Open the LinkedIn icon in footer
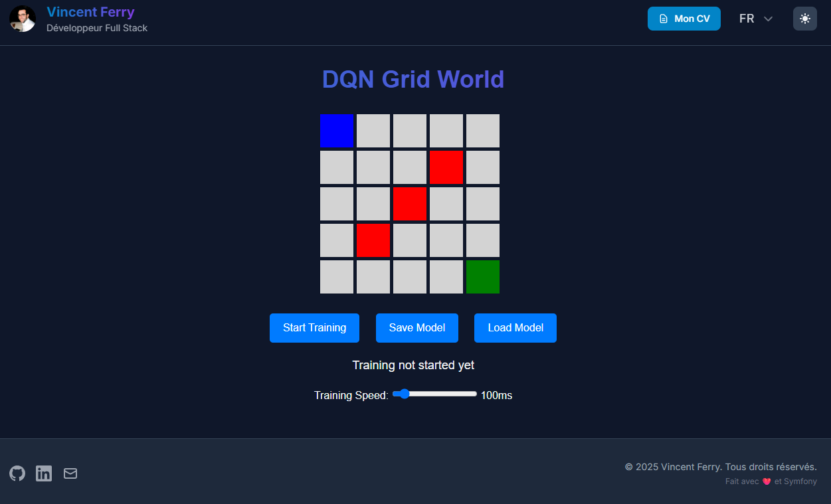This screenshot has height=504, width=831. coord(44,473)
